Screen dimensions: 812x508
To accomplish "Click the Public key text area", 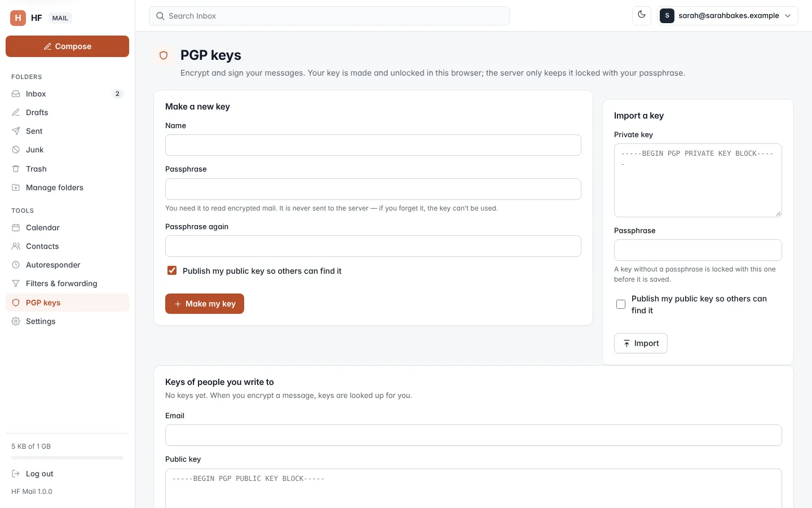I will click(474, 488).
